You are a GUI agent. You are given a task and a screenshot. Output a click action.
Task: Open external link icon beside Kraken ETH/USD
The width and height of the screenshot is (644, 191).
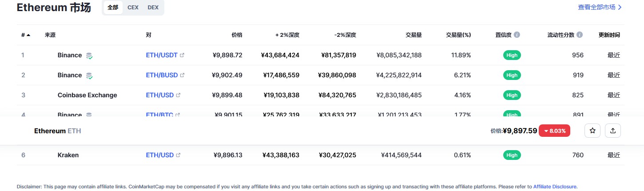[x=179, y=155]
